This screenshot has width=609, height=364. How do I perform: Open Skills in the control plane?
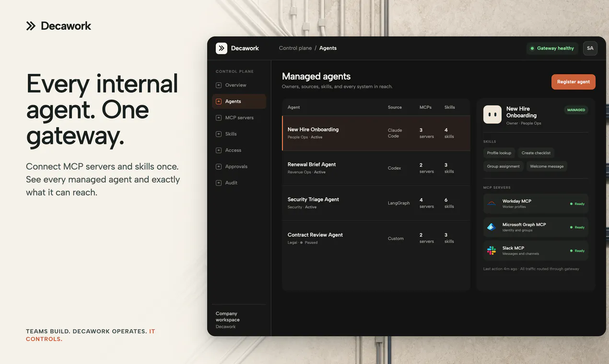[239, 134]
